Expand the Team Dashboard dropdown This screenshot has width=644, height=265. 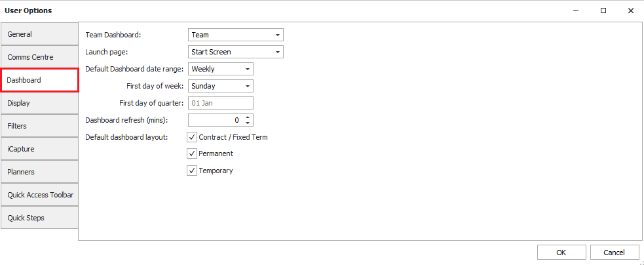click(278, 35)
